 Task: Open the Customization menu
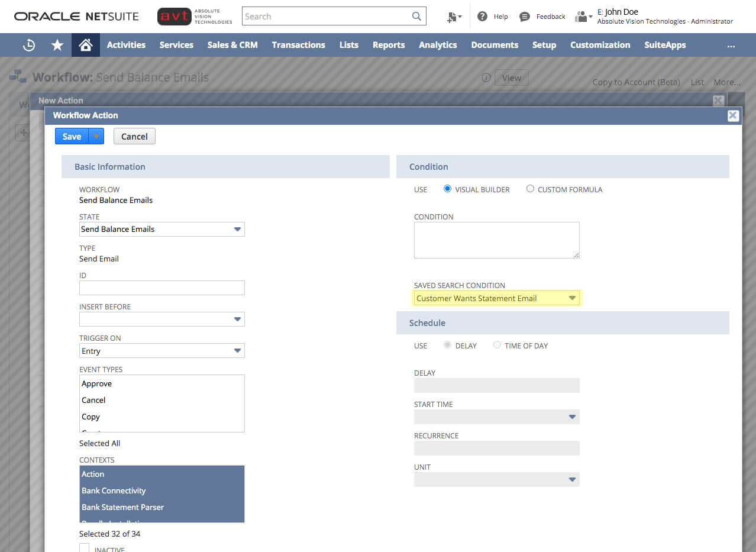[600, 45]
